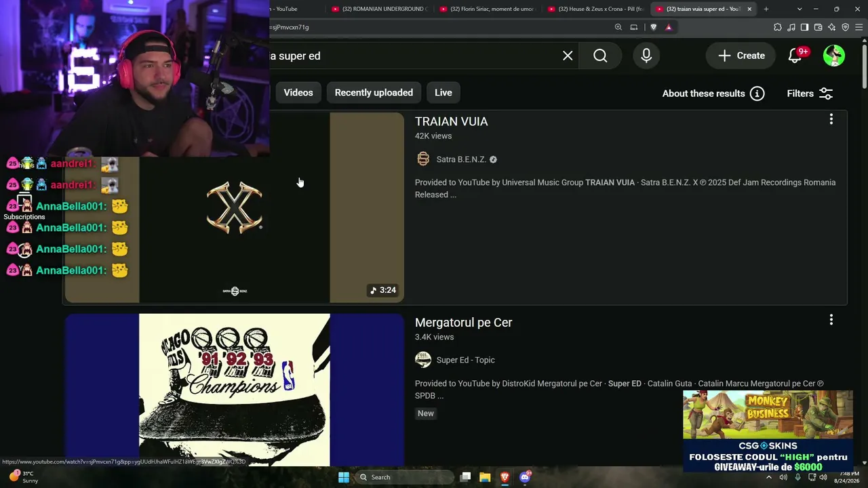The width and height of the screenshot is (868, 488).
Task: Switch to the Heuse & Zeus x Crona tab
Action: point(596,9)
